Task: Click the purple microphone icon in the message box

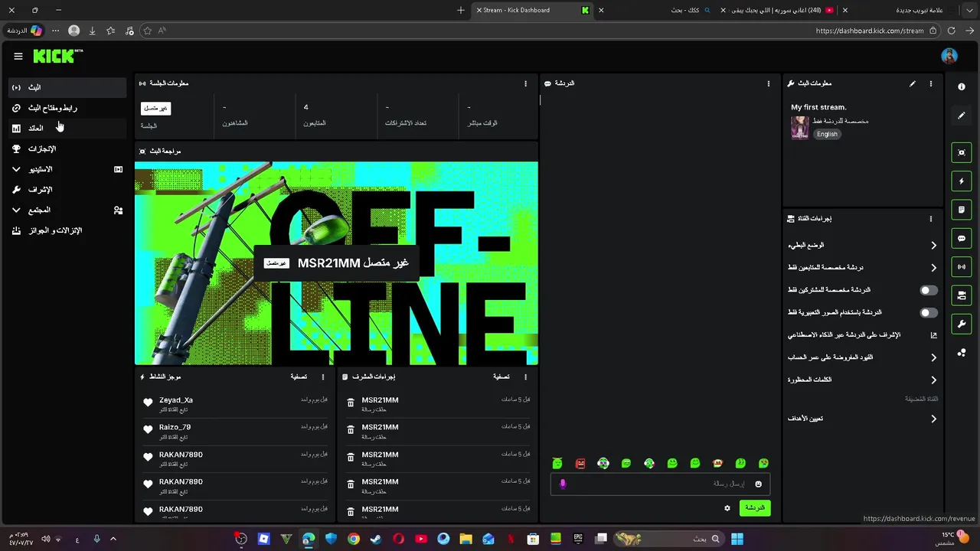Action: [x=563, y=484]
